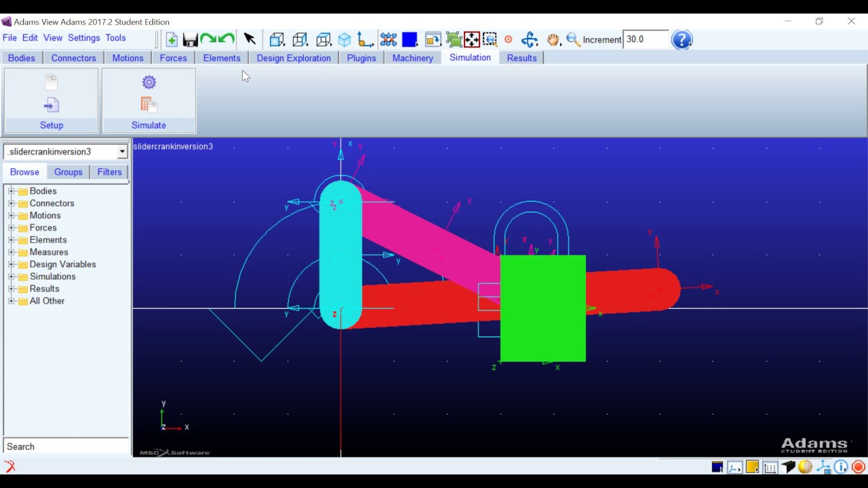Click the Increment value field
The image size is (868, 488).
[x=646, y=39]
